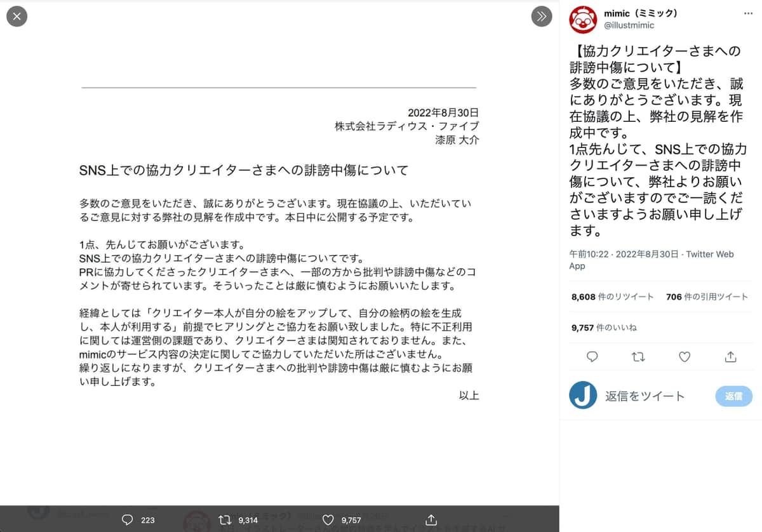The width and height of the screenshot is (762, 532).
Task: View the 706 quote tweets
Action: tap(707, 296)
